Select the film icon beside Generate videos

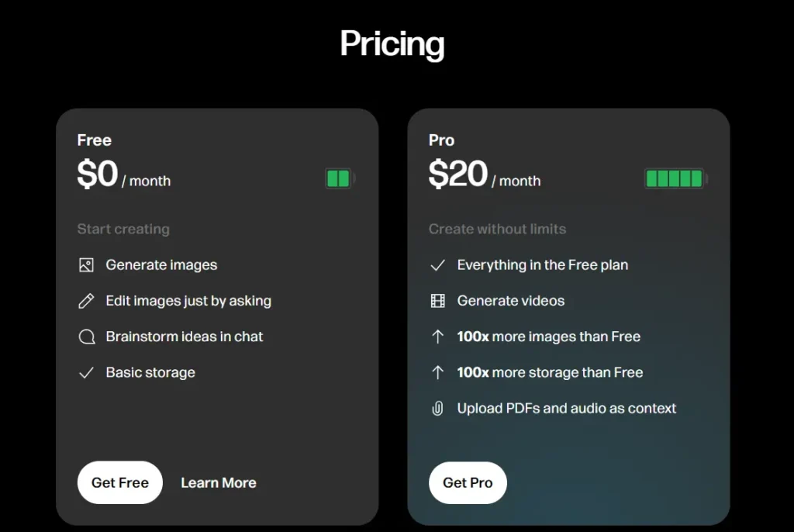438,301
